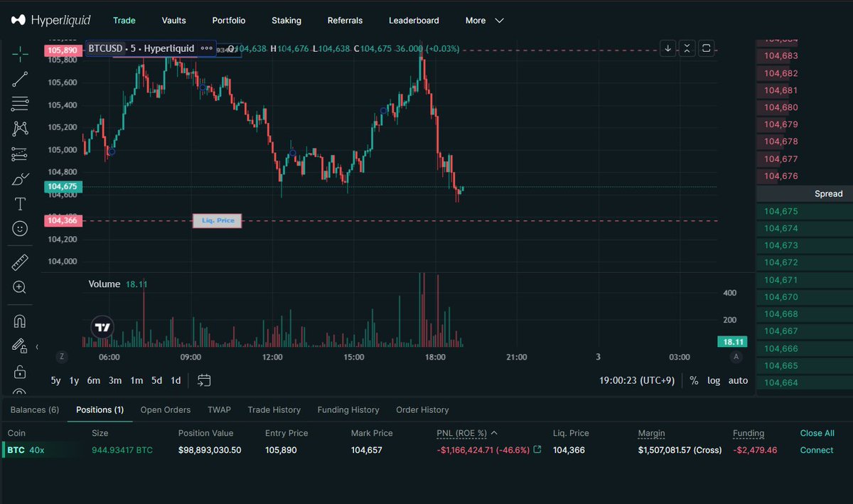Image resolution: width=853 pixels, height=504 pixels.
Task: Toggle magnet mode for drawings
Action: click(20, 321)
